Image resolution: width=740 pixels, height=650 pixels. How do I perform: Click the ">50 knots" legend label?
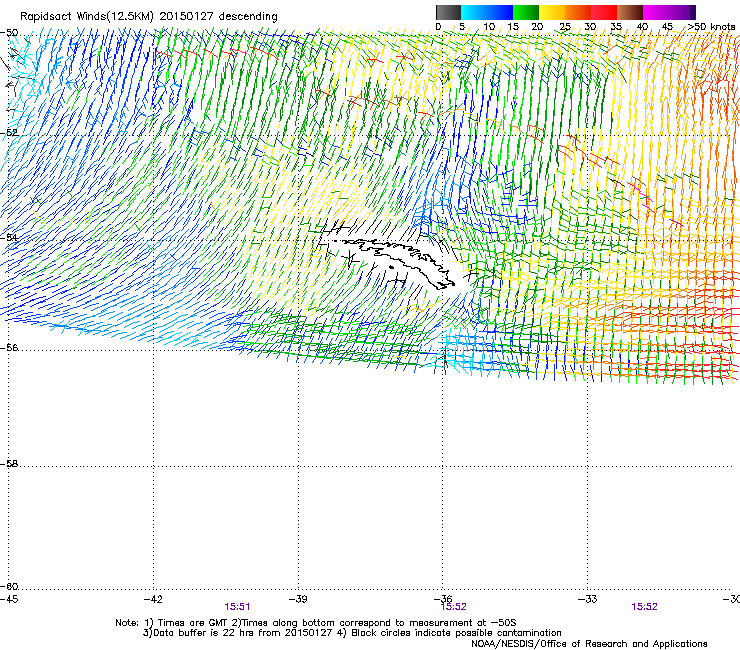(x=711, y=27)
